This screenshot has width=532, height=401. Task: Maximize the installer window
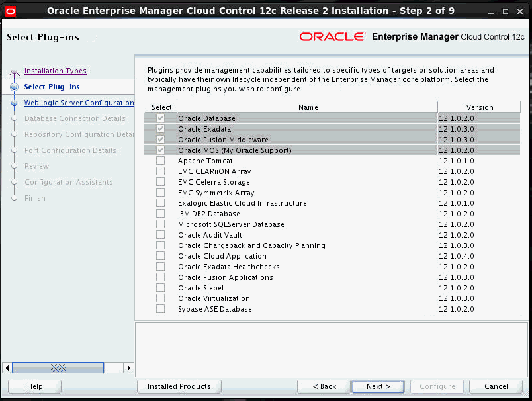coord(505,11)
